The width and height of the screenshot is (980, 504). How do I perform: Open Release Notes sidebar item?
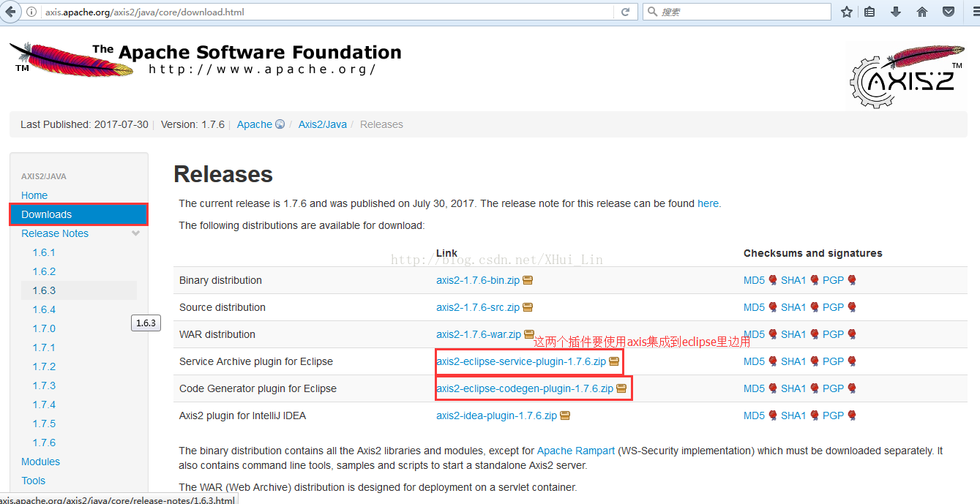[55, 233]
